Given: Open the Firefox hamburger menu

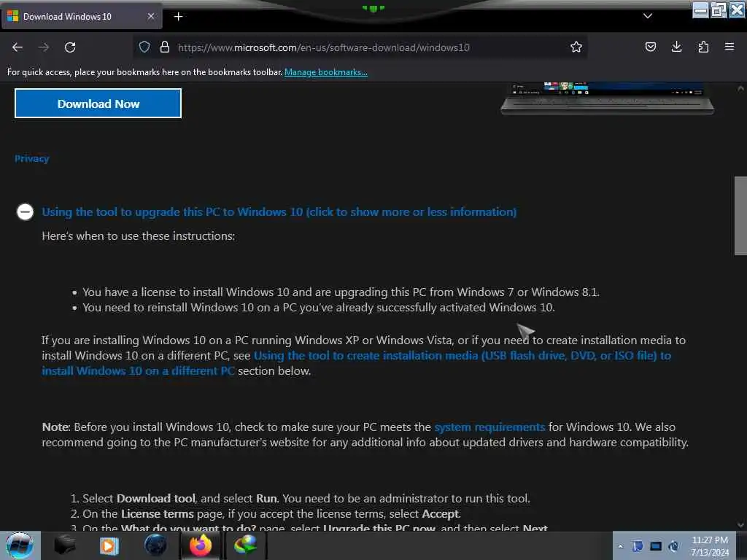Looking at the screenshot, I should [x=729, y=47].
